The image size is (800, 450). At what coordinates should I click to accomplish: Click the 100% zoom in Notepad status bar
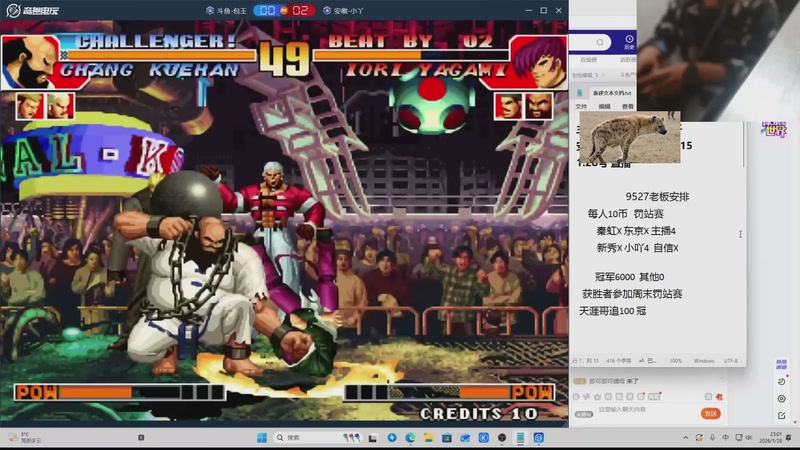[x=676, y=361]
